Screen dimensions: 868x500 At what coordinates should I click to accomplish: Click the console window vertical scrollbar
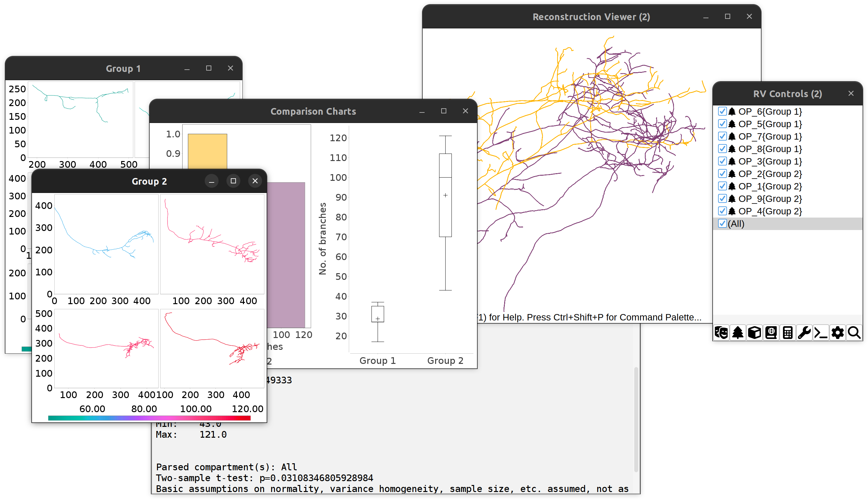[636, 419]
